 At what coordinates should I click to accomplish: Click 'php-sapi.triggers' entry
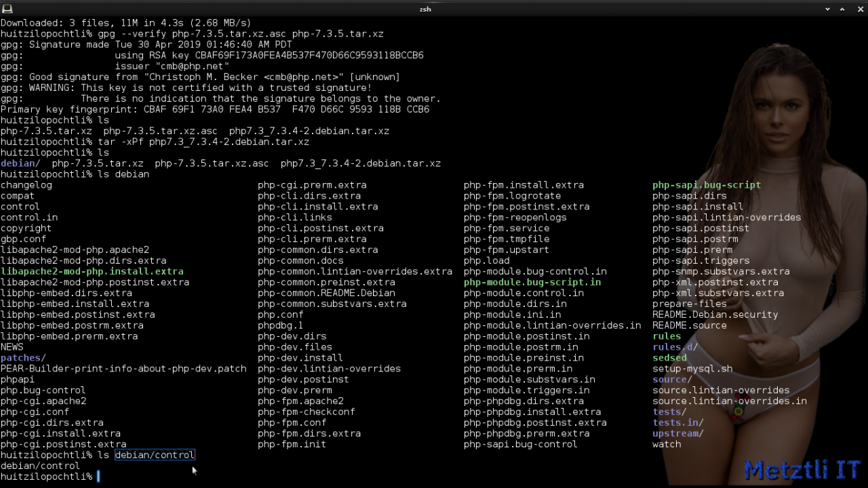click(x=701, y=261)
